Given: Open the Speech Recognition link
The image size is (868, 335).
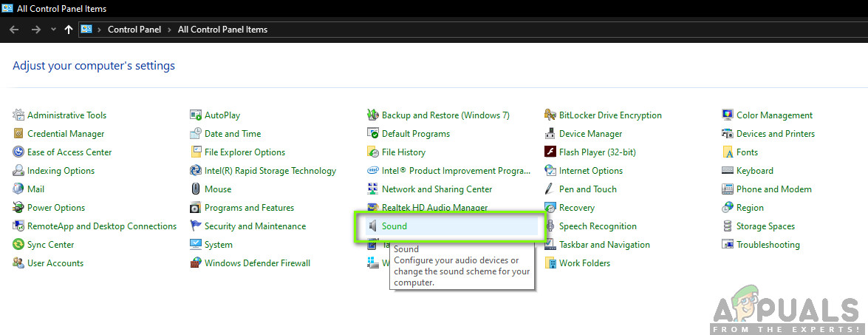Looking at the screenshot, I should point(598,226).
